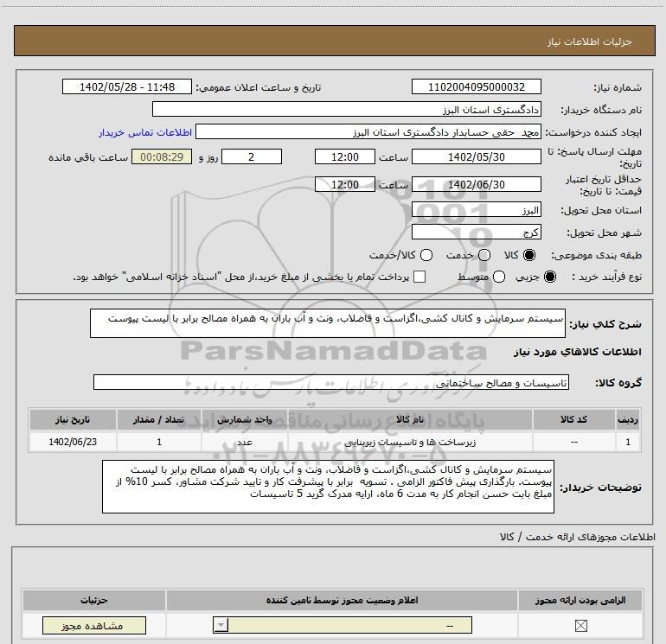The width and height of the screenshot is (666, 644).
Task: Click the remaining time countdown 00:08:29
Action: click(x=162, y=156)
